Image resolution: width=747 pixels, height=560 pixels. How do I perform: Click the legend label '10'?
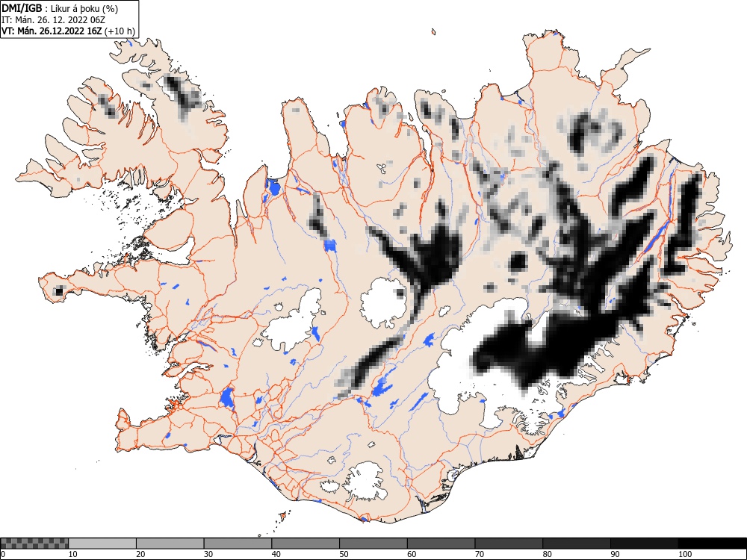pyautogui.click(x=73, y=554)
